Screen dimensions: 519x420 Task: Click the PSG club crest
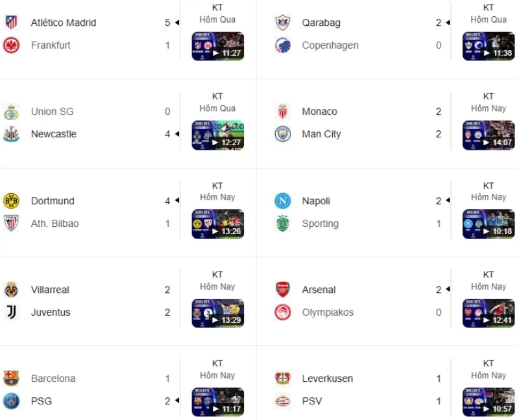11,401
